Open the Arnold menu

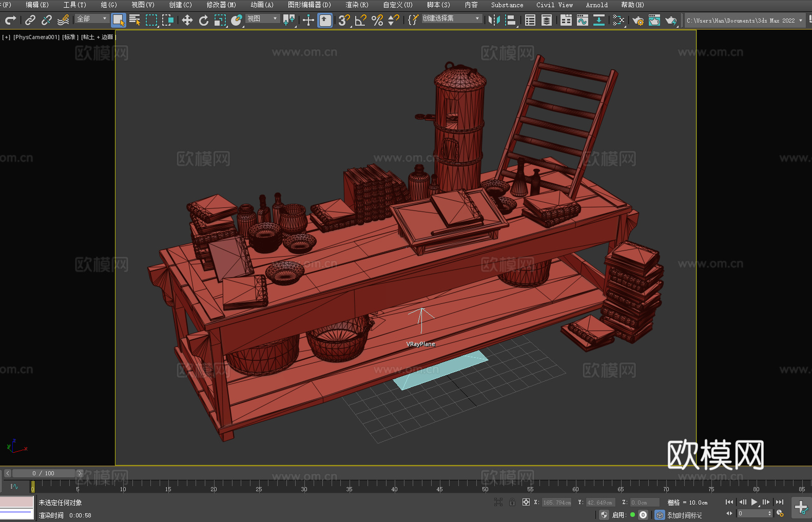point(597,5)
